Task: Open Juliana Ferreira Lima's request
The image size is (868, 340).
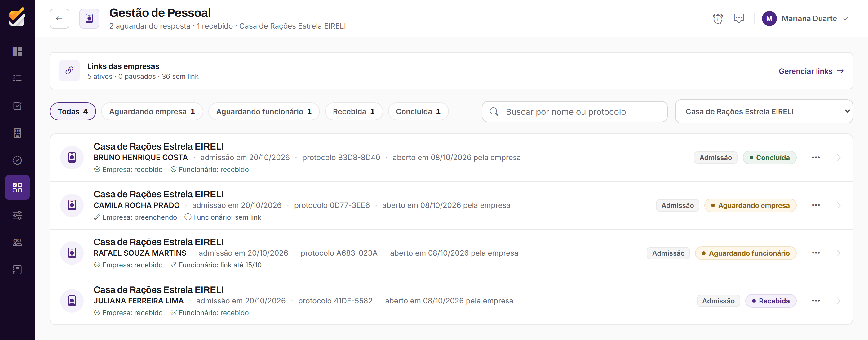Action: click(x=451, y=301)
